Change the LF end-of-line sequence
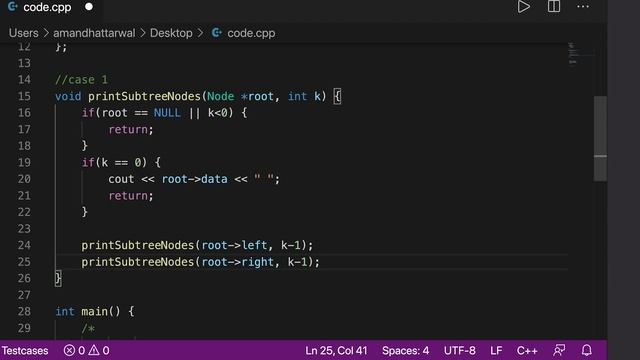 point(496,351)
